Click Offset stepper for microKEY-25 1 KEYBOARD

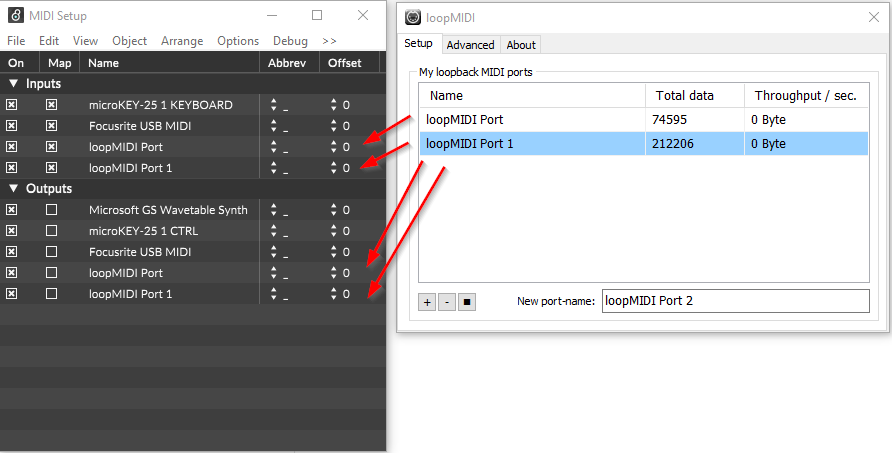point(333,105)
